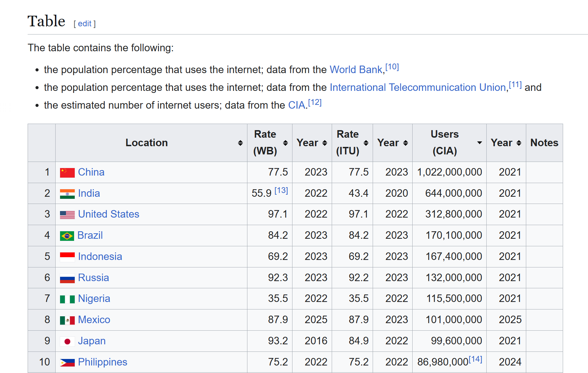The width and height of the screenshot is (588, 373).
Task: Click the United States flag icon
Action: 67,215
